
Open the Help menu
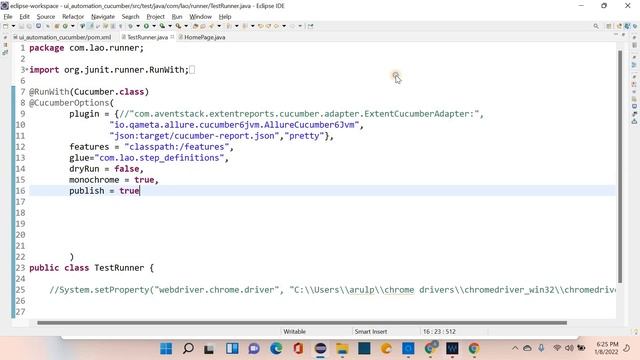(x=225, y=17)
